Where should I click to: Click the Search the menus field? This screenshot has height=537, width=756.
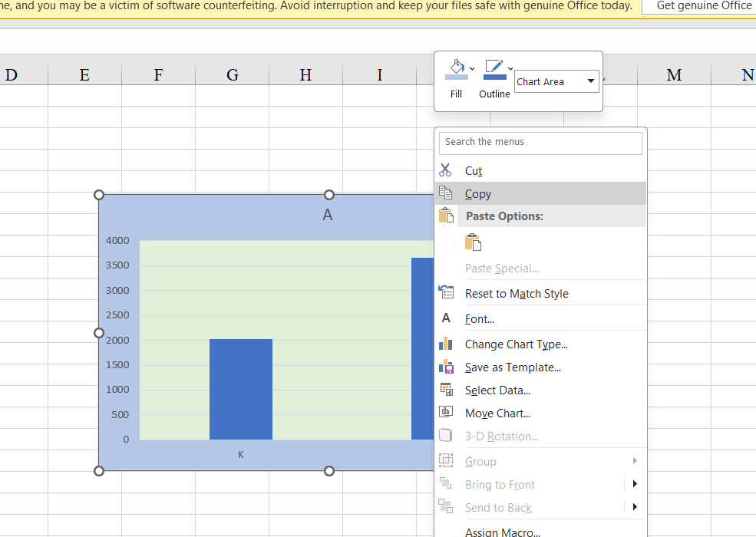pos(540,142)
